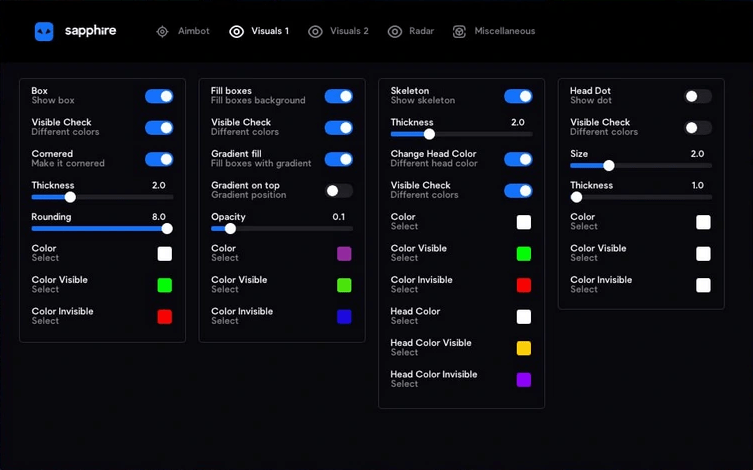
Task: Open Box red Color Invisible swatch
Action: (x=165, y=317)
